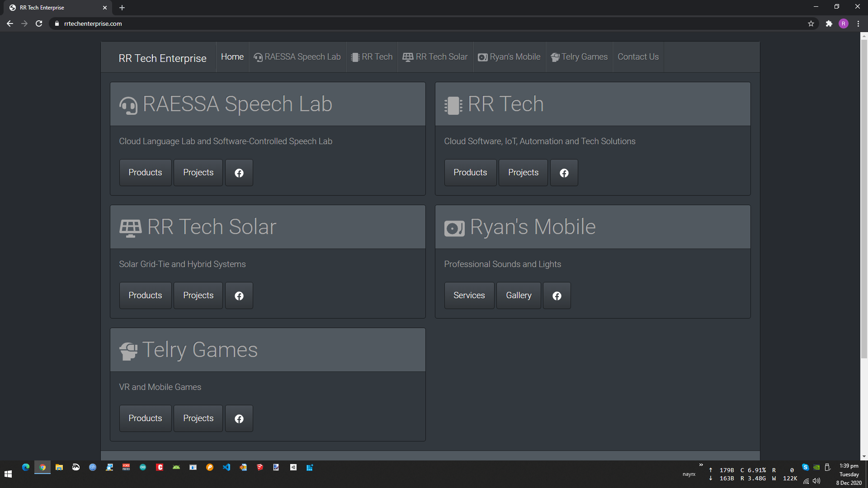Open RR Tech nav item

click(372, 57)
